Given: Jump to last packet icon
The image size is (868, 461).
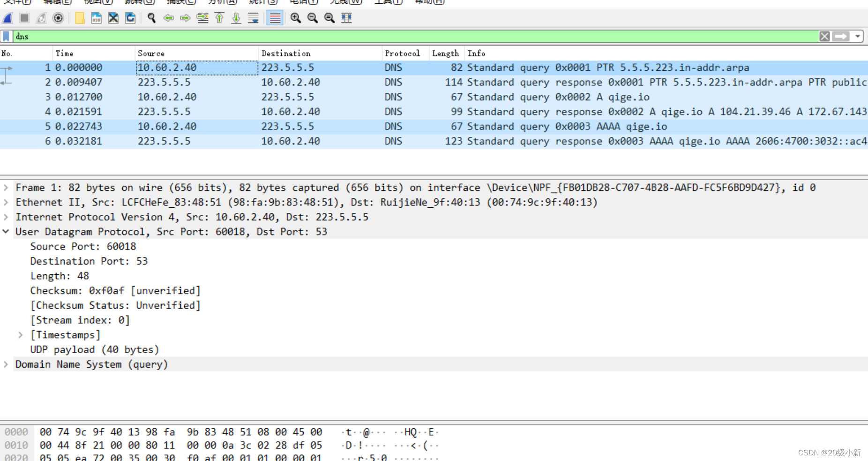Looking at the screenshot, I should [236, 18].
